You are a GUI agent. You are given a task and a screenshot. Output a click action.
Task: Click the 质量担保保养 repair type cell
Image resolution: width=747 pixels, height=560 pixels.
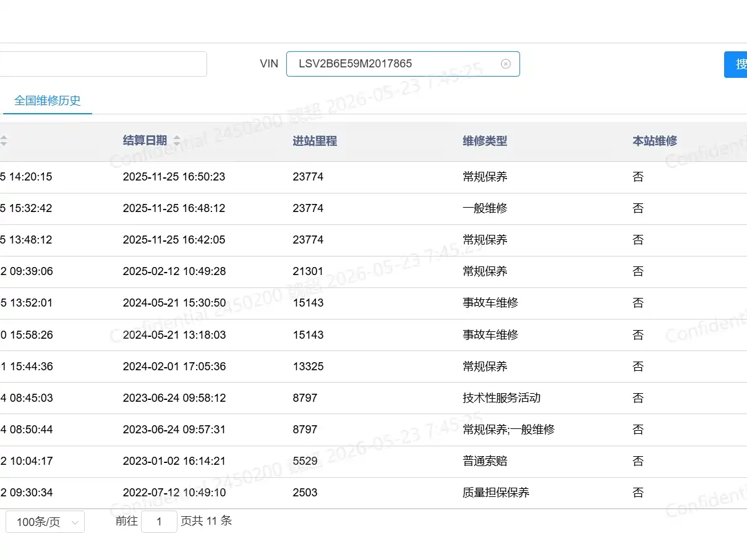pyautogui.click(x=496, y=493)
